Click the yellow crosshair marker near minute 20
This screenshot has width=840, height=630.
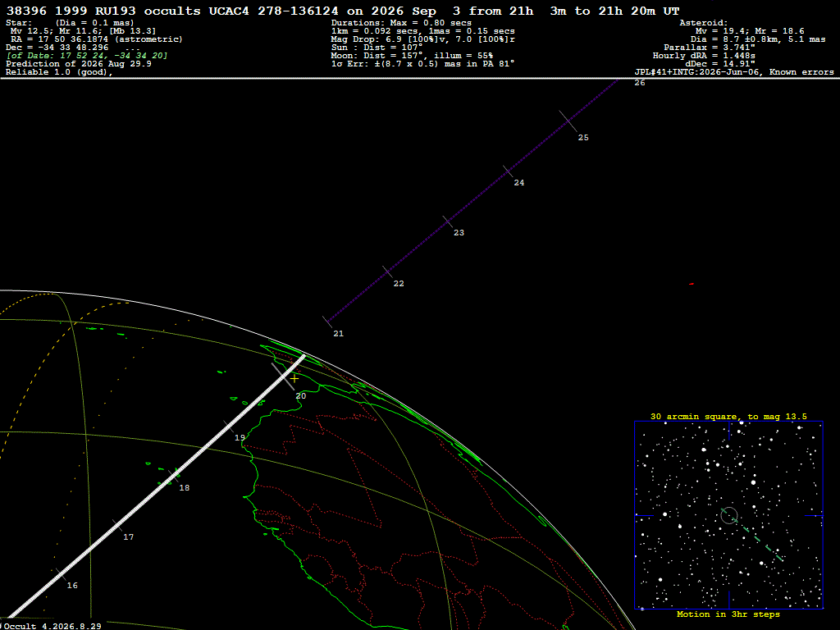294,378
